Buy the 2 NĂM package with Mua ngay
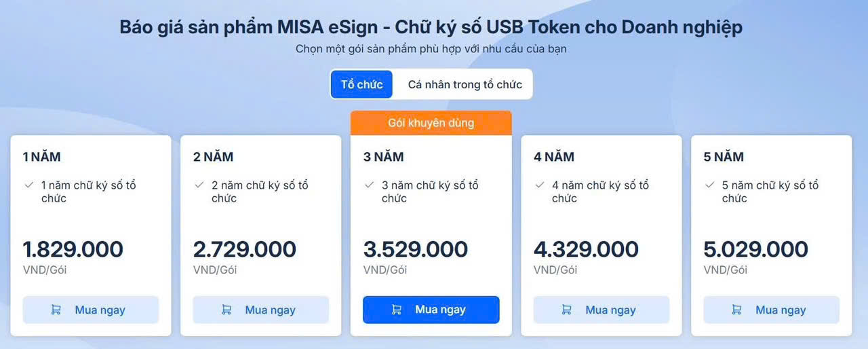The height and width of the screenshot is (349, 868). (x=261, y=310)
